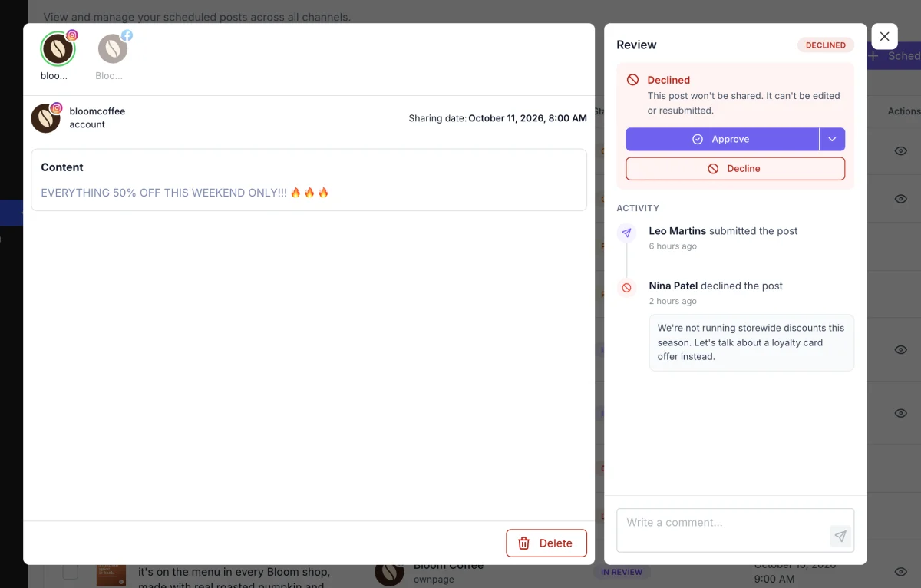Click the Nina Patel name
Screen dimensions: 921x588
click(673, 286)
